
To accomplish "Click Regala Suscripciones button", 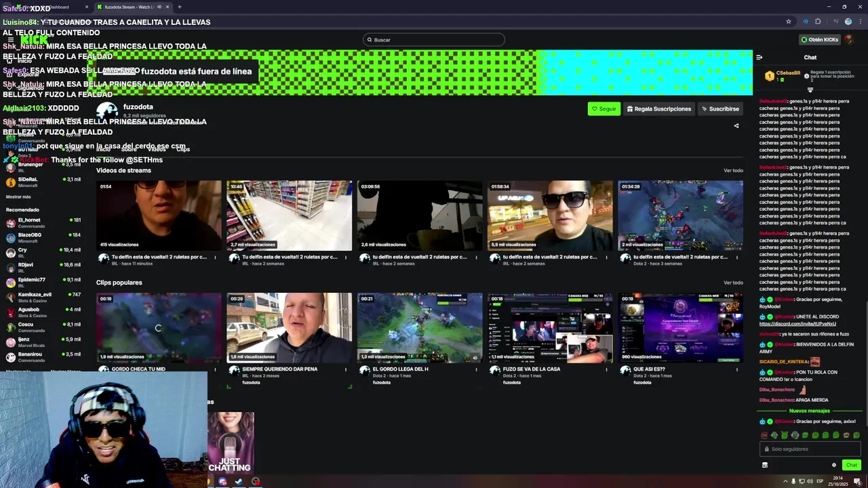I will [x=659, y=108].
